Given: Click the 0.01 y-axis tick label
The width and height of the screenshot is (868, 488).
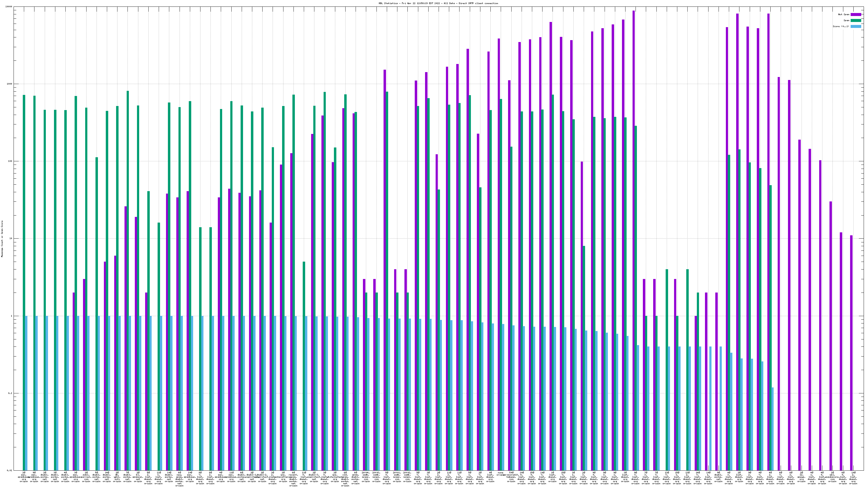Looking at the screenshot, I should (x=10, y=470).
